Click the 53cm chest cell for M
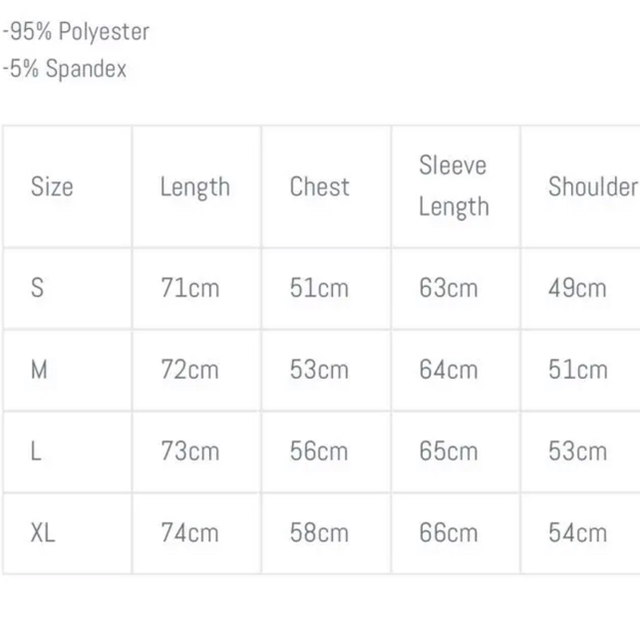The height and width of the screenshot is (640, 640). coord(319,369)
